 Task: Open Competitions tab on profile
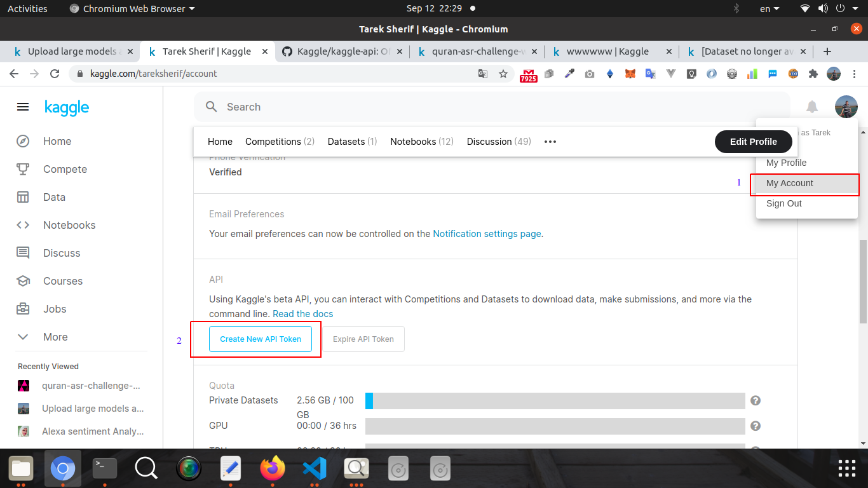click(x=280, y=142)
